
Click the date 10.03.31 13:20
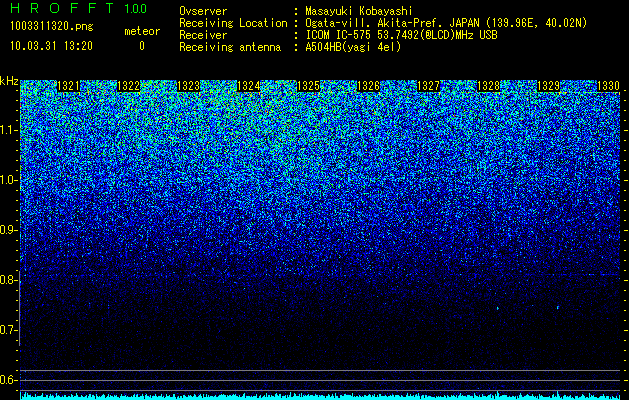[51, 46]
